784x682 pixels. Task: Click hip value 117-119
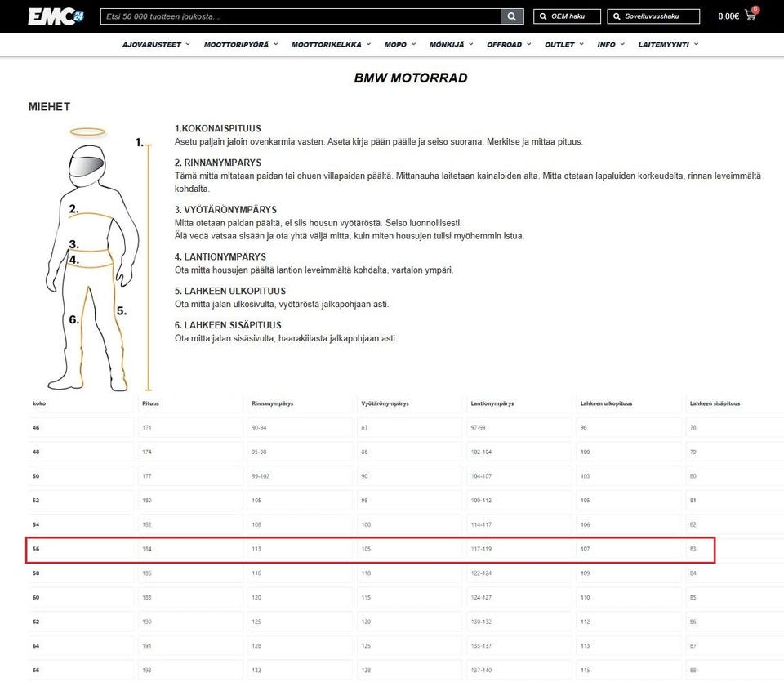click(x=481, y=549)
